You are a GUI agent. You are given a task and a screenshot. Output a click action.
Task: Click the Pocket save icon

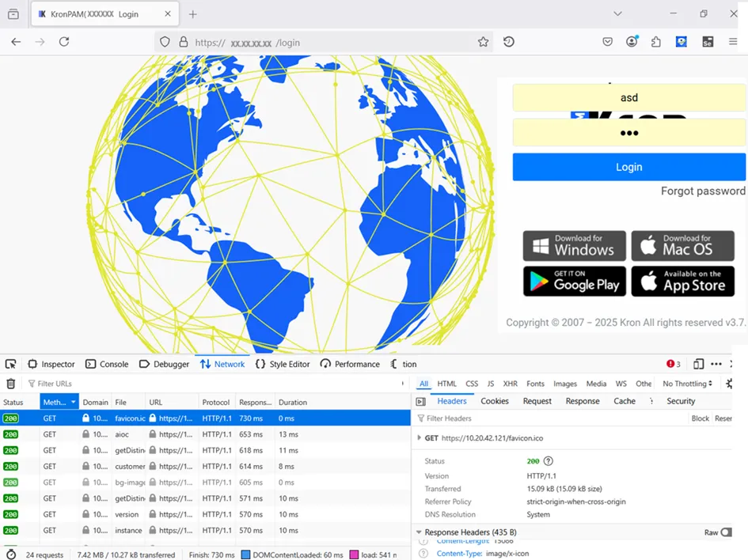pos(607,42)
